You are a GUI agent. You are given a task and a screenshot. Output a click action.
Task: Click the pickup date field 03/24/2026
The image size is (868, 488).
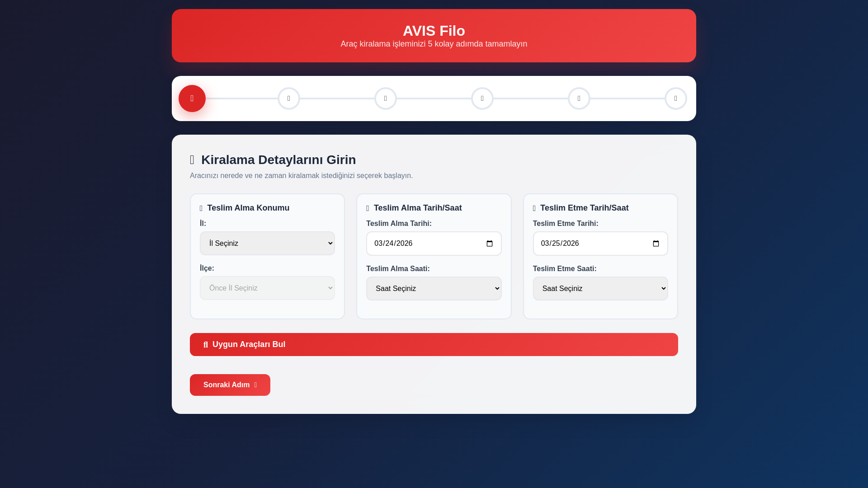point(434,244)
